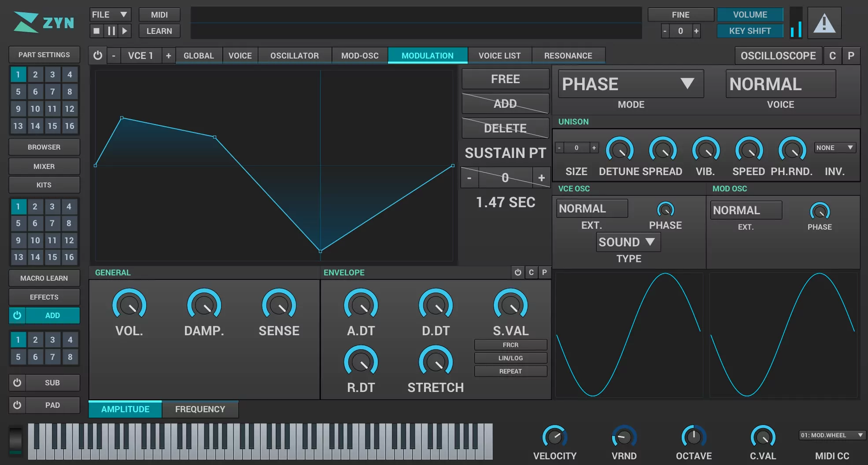
Task: Click the A.DT envelope knob
Action: pos(361,305)
